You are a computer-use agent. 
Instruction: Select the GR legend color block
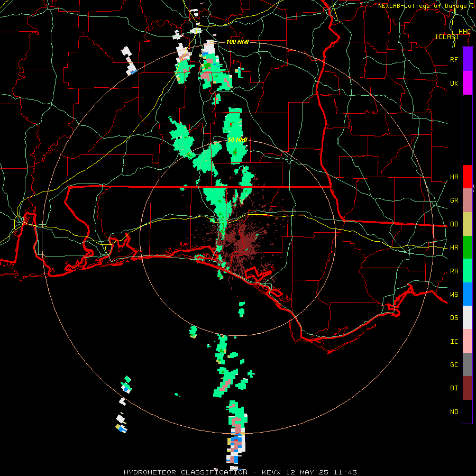coord(467,200)
